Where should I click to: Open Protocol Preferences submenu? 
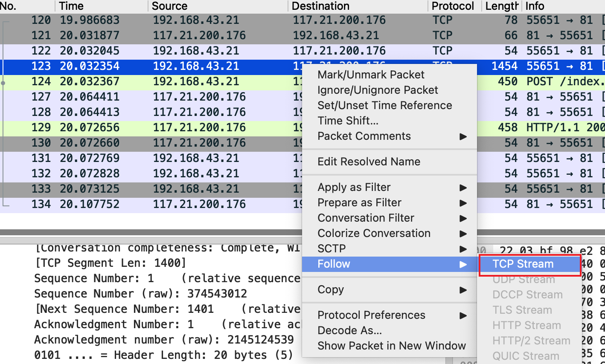pos(371,315)
